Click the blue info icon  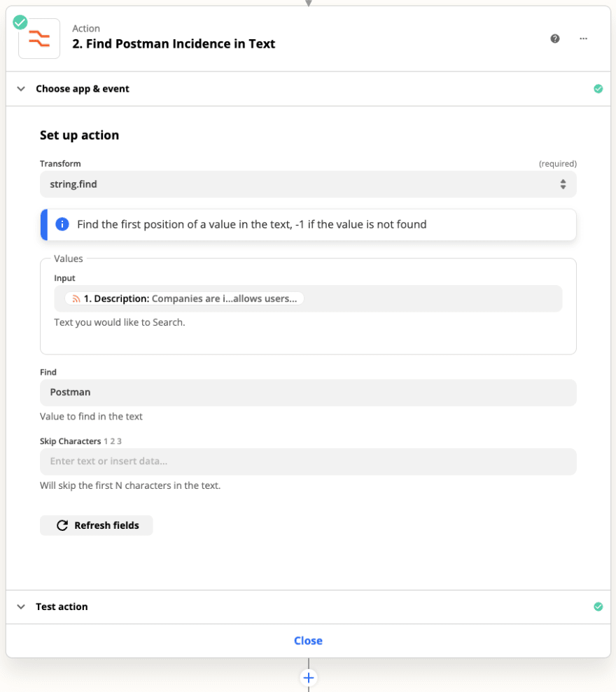[x=62, y=224]
